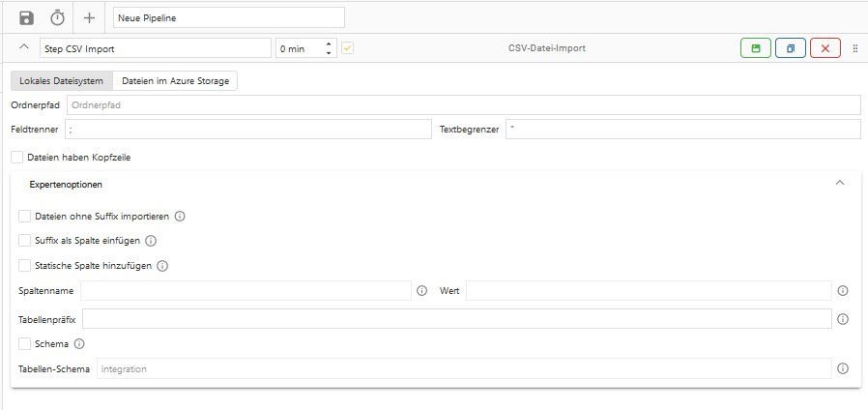Open the timer schedule icon
868x410 pixels.
(x=58, y=17)
